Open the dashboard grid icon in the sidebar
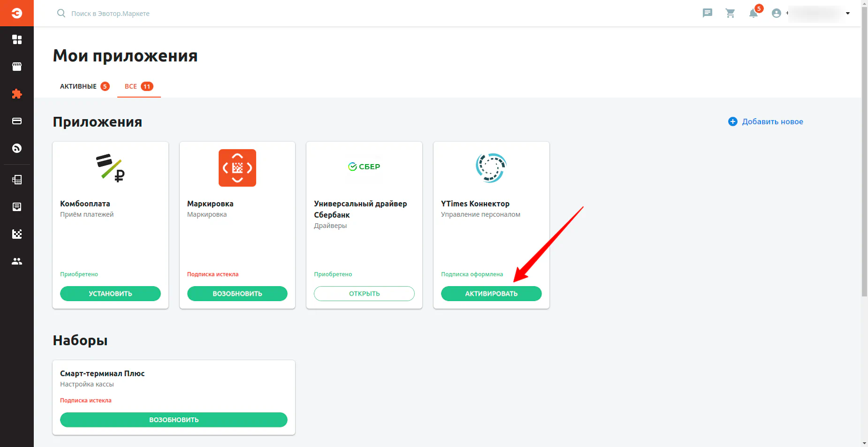Image resolution: width=868 pixels, height=447 pixels. 17,39
